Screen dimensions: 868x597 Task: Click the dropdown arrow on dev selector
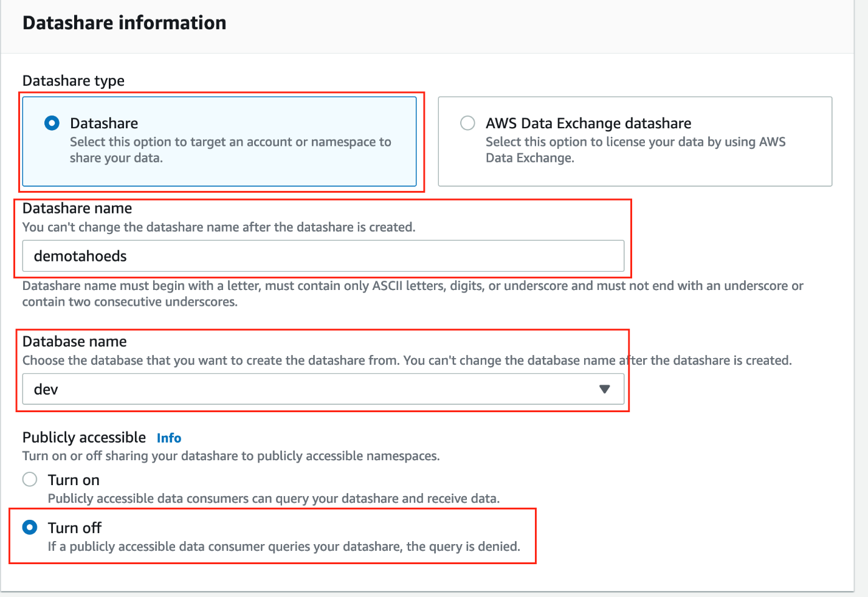[x=604, y=388]
